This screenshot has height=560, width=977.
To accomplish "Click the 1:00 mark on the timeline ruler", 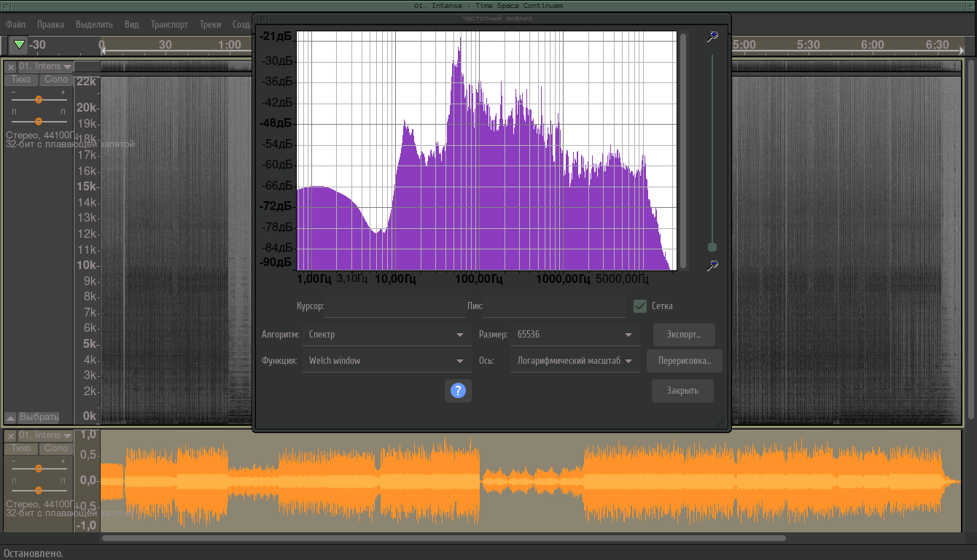I will (230, 45).
